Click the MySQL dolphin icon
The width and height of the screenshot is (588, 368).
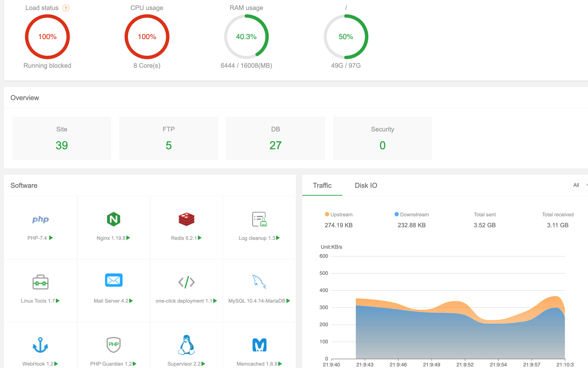click(x=259, y=282)
